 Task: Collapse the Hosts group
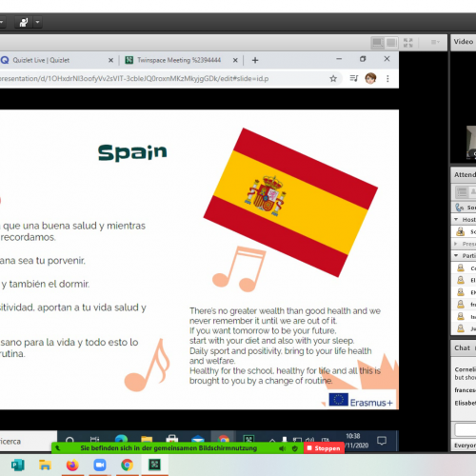[456, 220]
